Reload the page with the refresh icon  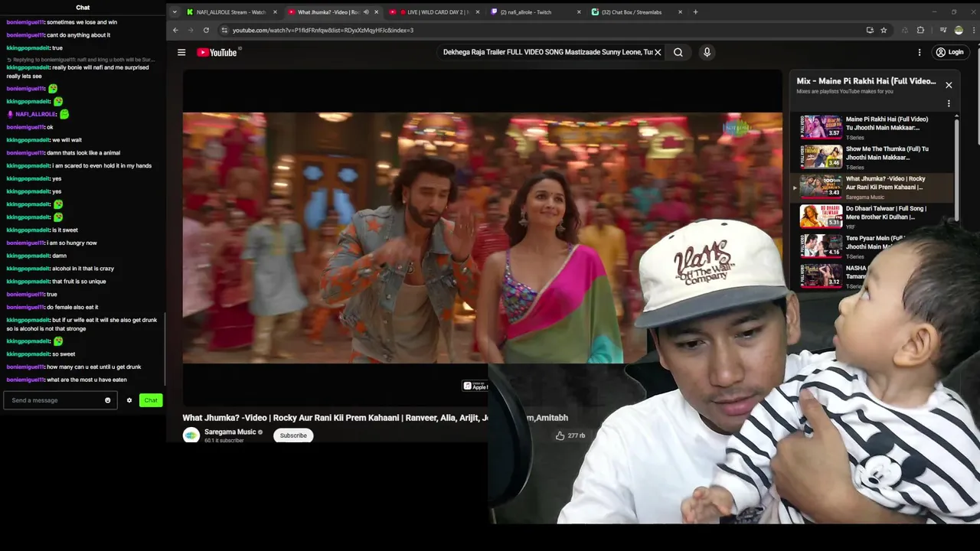point(206,30)
